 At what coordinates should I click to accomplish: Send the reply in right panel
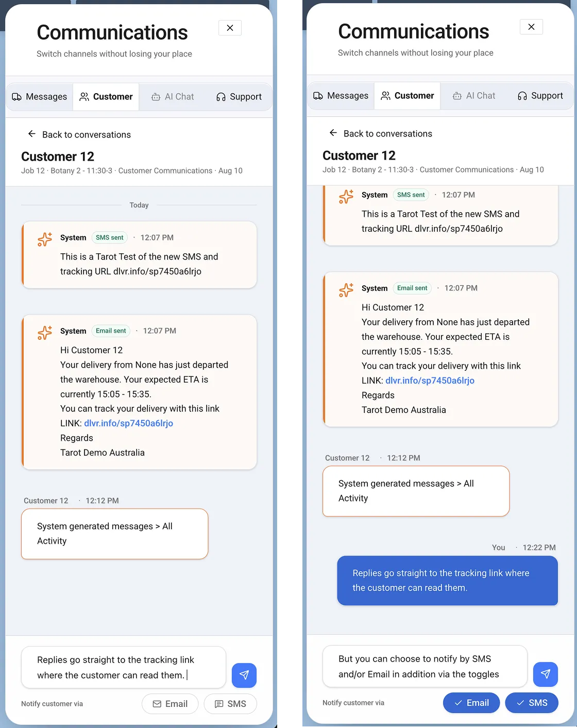point(546,674)
